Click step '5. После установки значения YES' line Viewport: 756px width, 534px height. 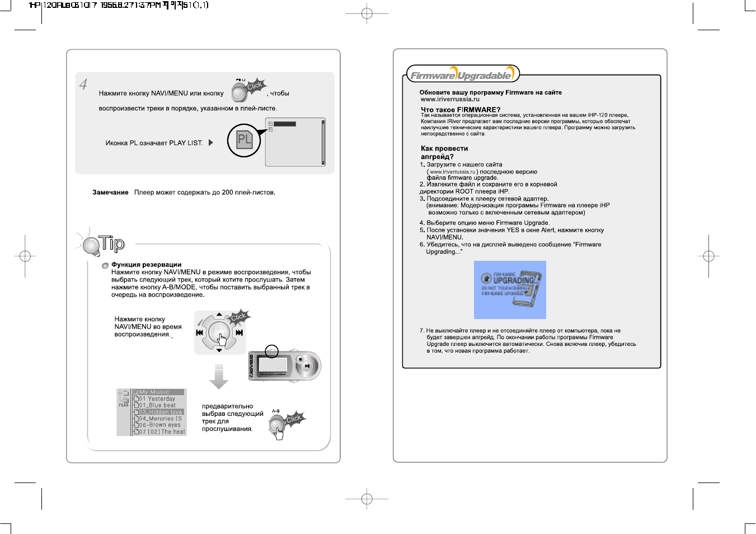point(511,230)
